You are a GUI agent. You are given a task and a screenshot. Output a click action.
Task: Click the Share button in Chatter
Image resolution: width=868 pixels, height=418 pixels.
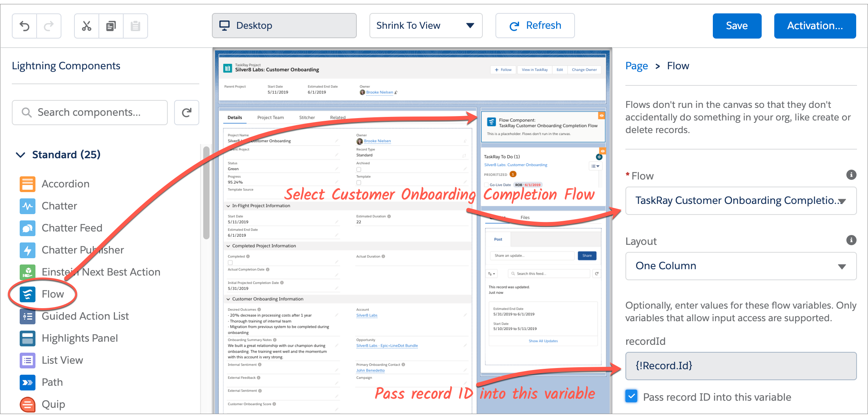pyautogui.click(x=587, y=256)
